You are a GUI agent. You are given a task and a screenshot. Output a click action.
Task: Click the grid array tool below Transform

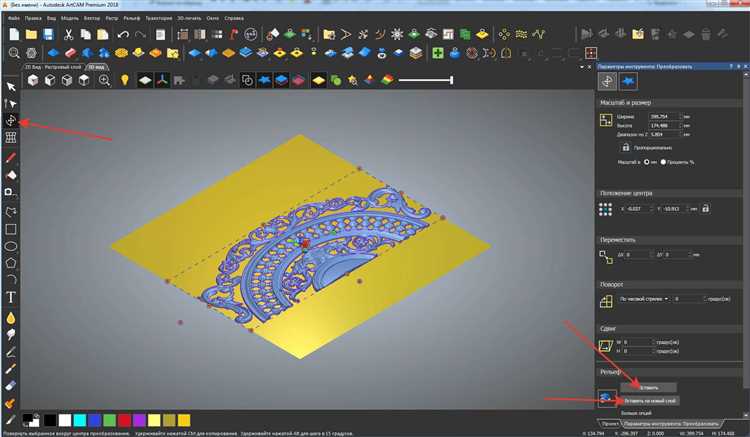tap(11, 137)
